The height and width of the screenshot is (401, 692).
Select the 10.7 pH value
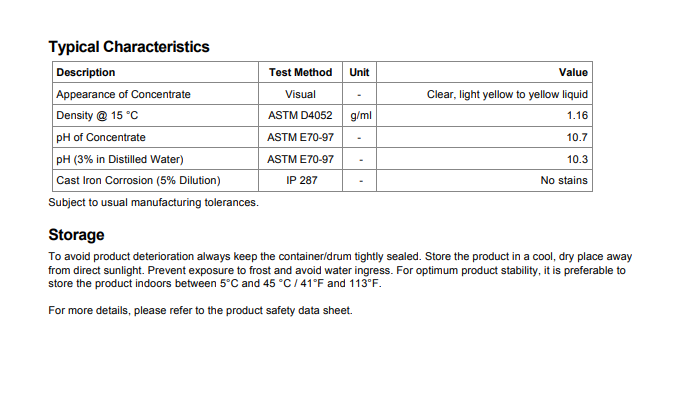coord(577,137)
